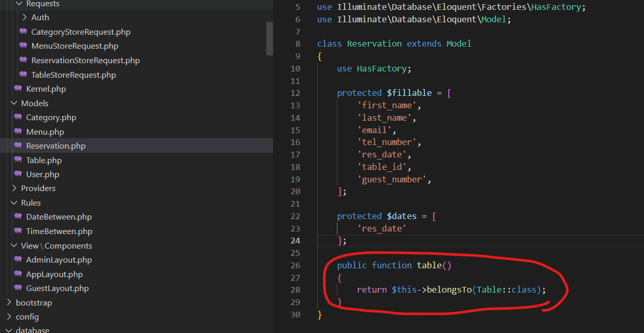Open AppLayout.php component file
Viewport: 644px width, 333px height.
54,274
